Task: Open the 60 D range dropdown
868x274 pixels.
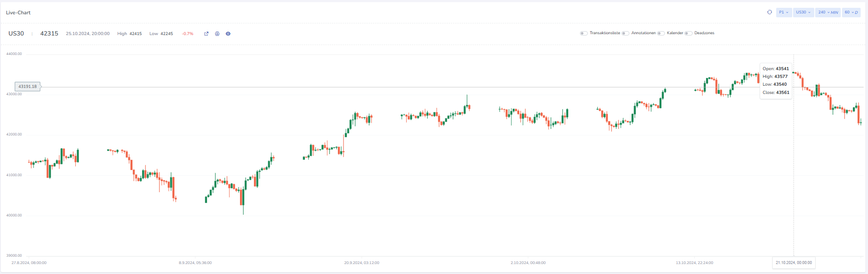Action: (852, 12)
